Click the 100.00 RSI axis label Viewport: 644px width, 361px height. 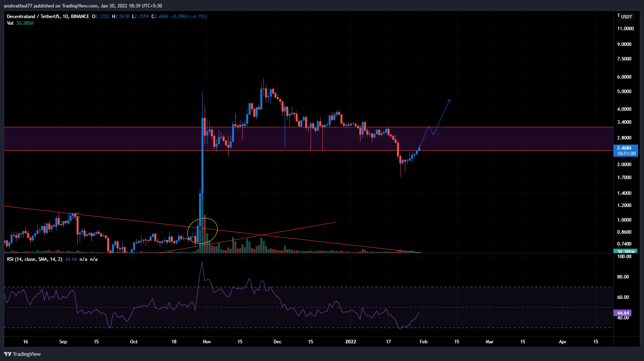click(624, 257)
